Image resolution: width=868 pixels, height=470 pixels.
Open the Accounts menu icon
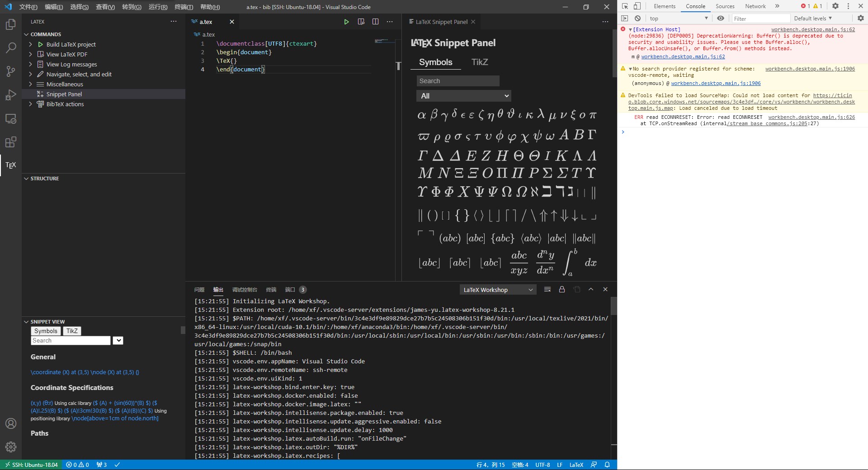pos(11,423)
